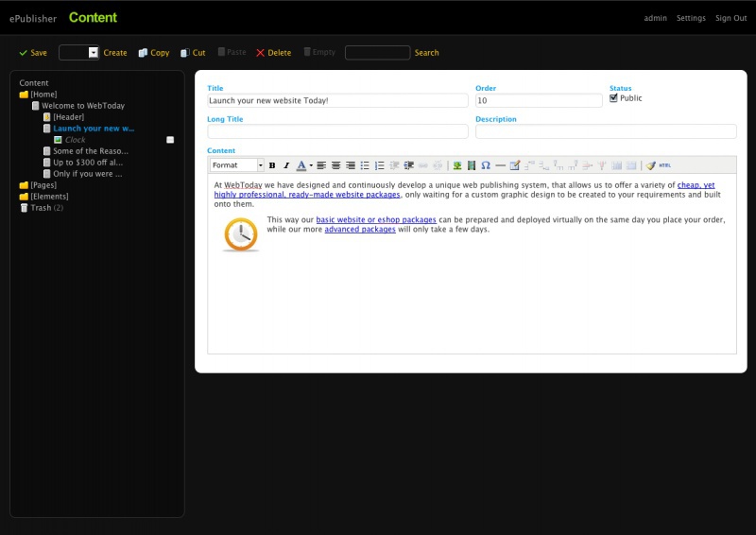Screen dimensions: 756x535
Task: Click the Long Title input field
Action: [x=337, y=131]
